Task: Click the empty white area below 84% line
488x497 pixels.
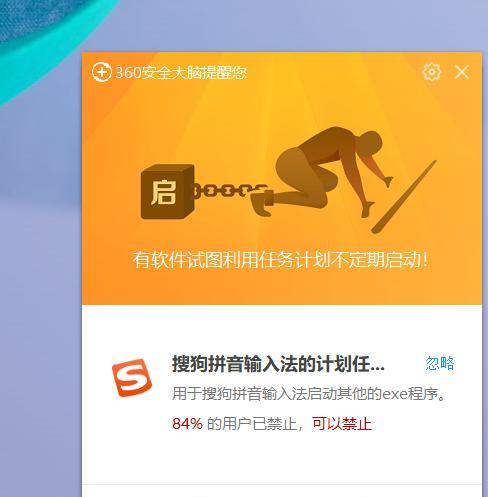Action: pyautogui.click(x=282, y=458)
